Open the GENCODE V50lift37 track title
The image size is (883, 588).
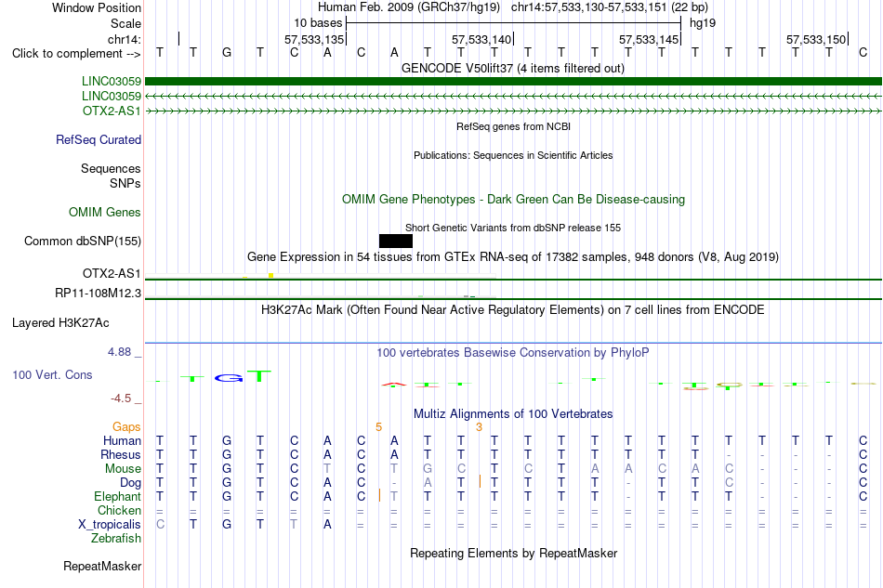(x=512, y=69)
